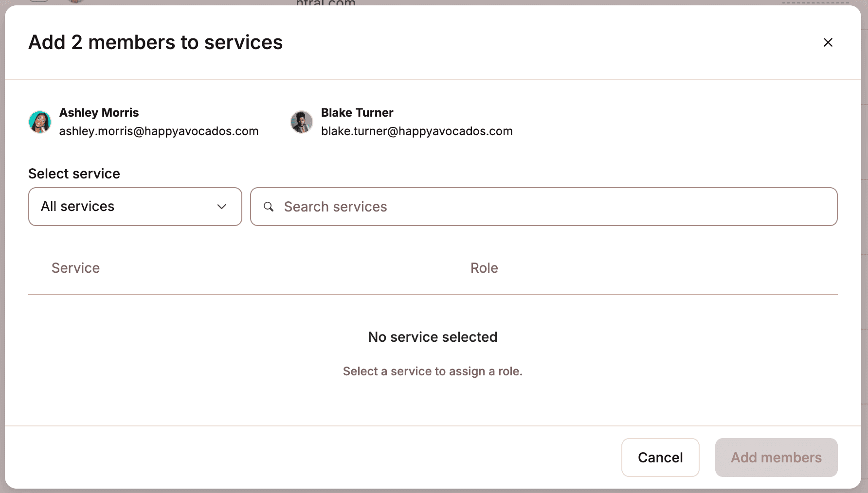Click the name Ashley Morris

pos(99,113)
